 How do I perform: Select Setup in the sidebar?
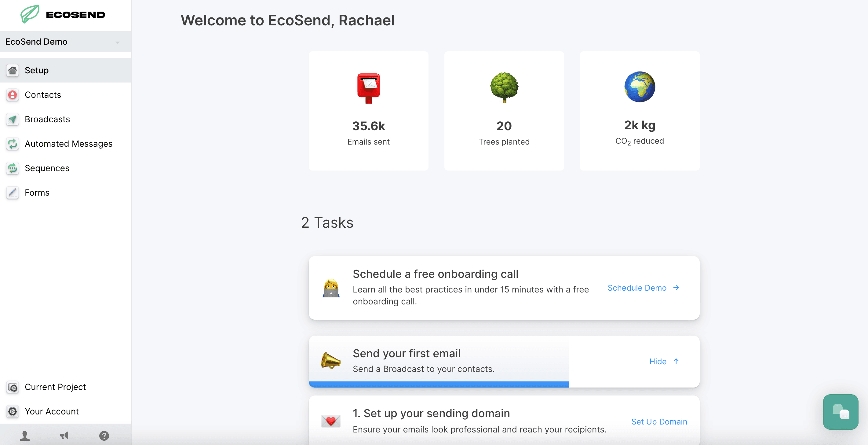(x=37, y=70)
